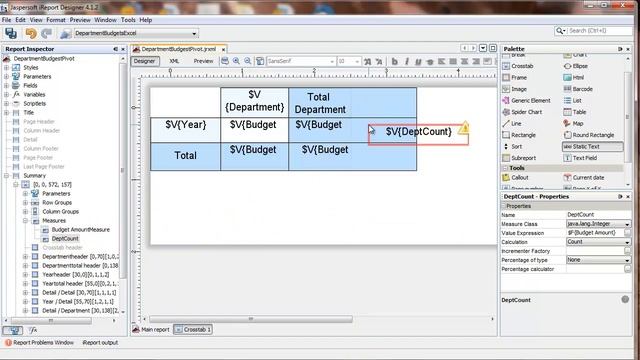
Task: Click the increase font size icon
Action: (368, 61)
